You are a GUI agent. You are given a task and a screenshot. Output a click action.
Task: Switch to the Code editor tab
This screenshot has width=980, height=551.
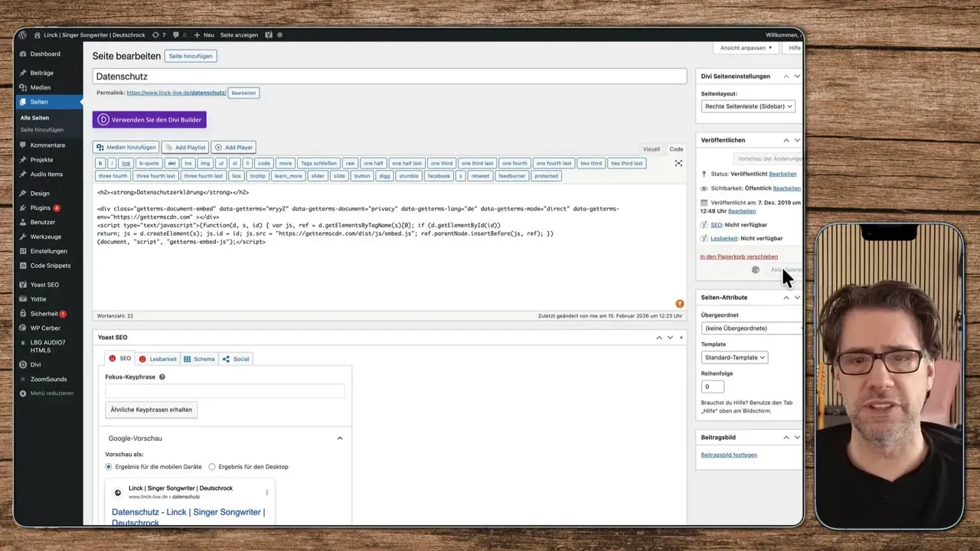click(676, 149)
